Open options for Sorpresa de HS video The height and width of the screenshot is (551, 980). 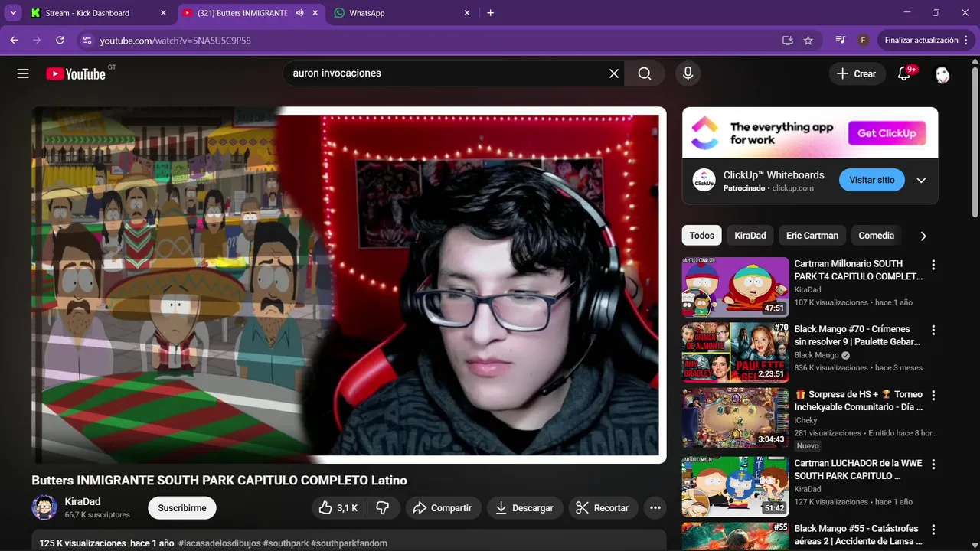[933, 396]
